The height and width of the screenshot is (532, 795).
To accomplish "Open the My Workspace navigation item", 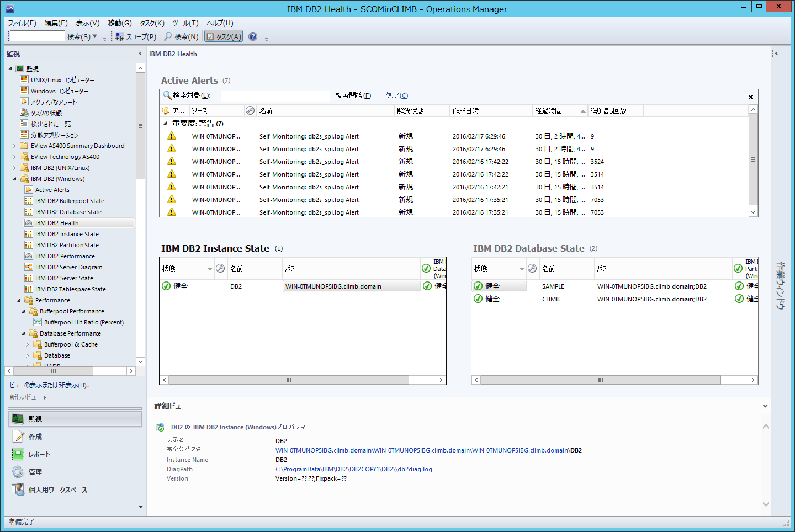I will (x=57, y=490).
